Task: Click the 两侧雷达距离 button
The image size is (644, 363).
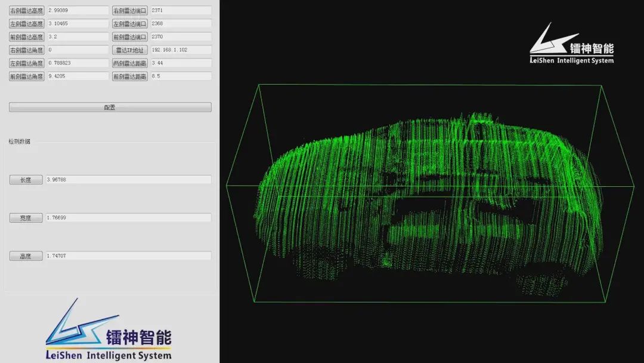Action: tap(130, 63)
